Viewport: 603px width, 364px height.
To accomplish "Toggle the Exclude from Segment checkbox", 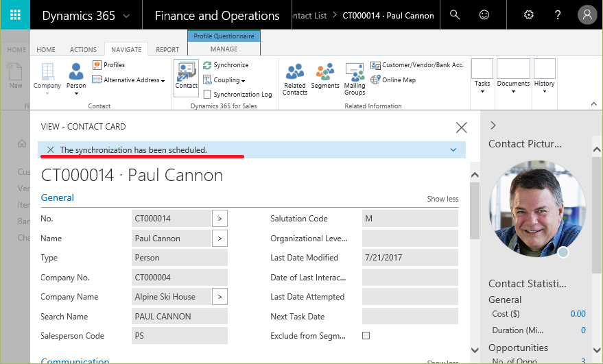I will pos(366,336).
